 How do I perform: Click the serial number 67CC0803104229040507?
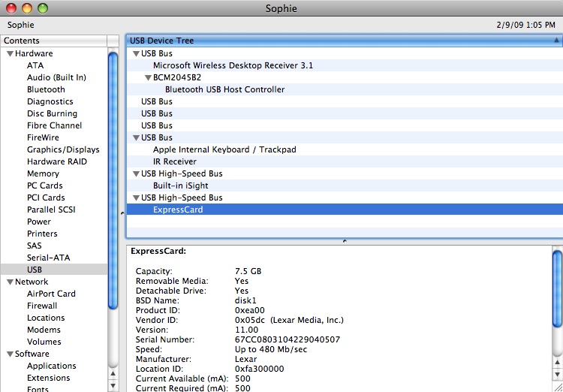click(288, 339)
